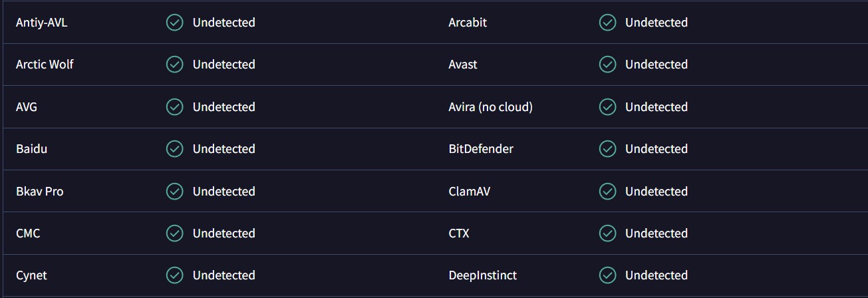Click the Bkav Pro checkmark icon

click(174, 192)
